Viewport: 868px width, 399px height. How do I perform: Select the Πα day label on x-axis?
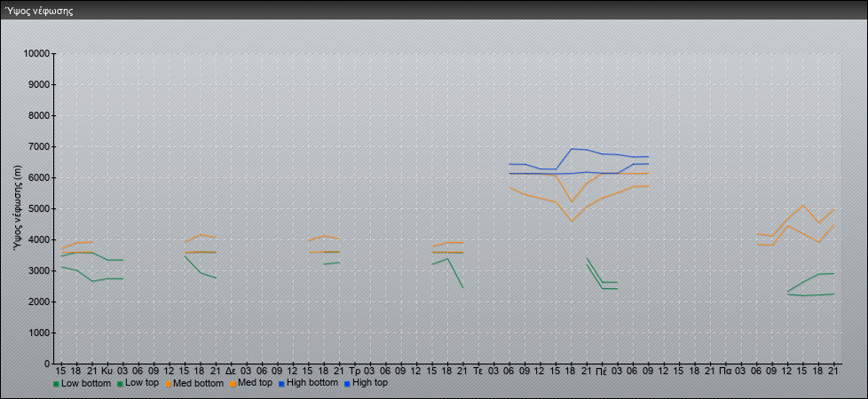[725, 371]
